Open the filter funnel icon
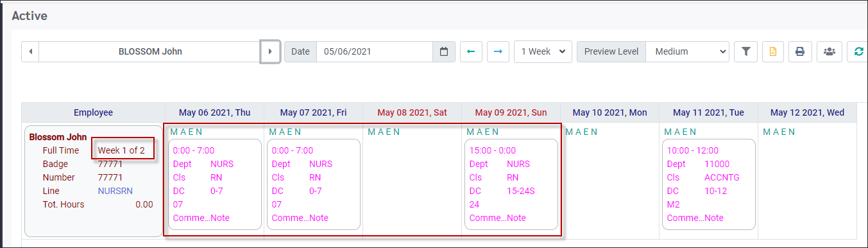The image size is (868, 248). (746, 51)
